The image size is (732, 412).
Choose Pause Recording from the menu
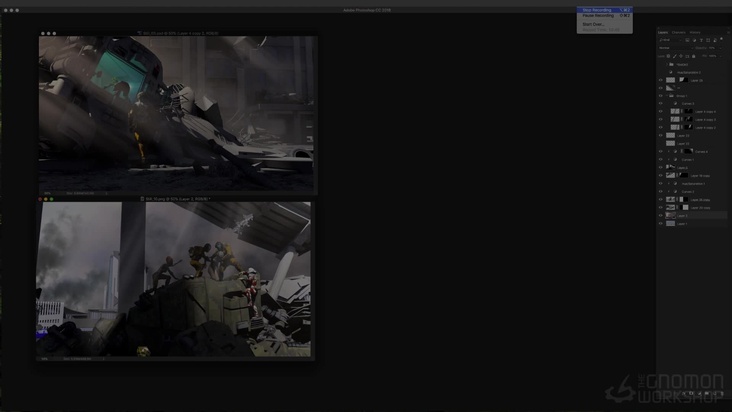tap(605, 15)
